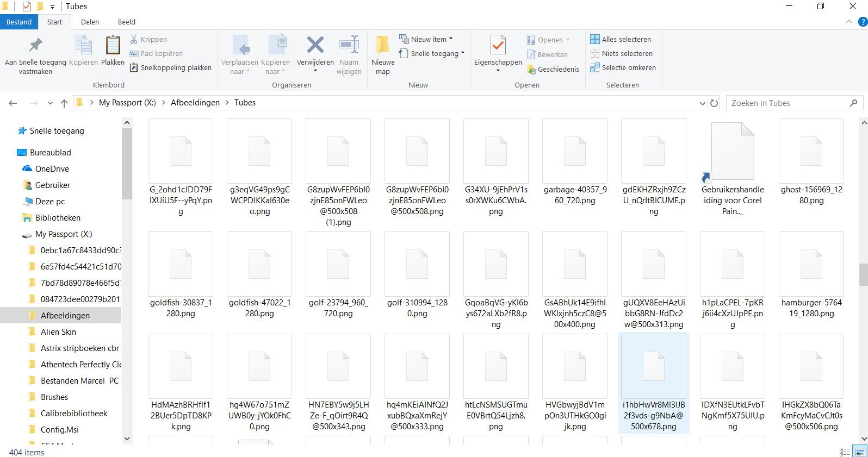Go up one folder level arrow

click(x=64, y=103)
